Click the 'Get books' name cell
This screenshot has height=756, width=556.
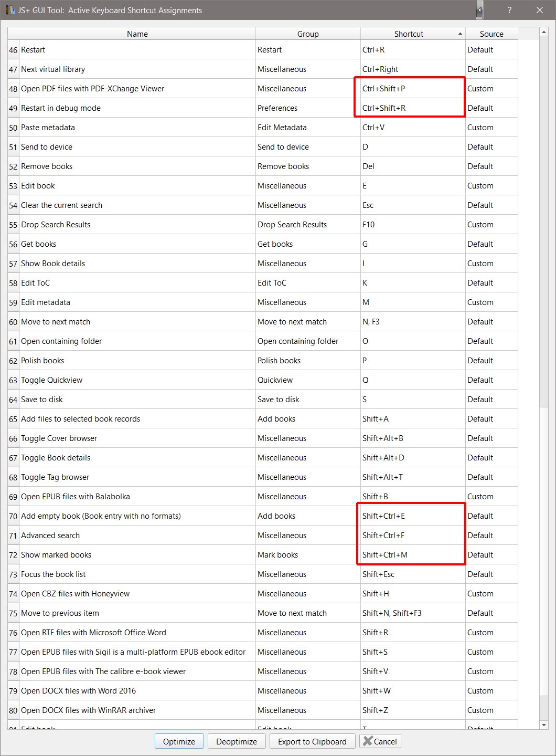(x=137, y=244)
